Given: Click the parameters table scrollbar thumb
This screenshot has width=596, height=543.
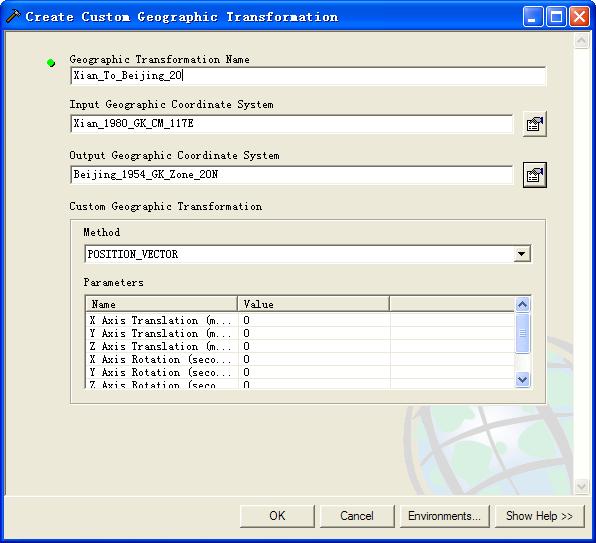Looking at the screenshot, I should 522,333.
